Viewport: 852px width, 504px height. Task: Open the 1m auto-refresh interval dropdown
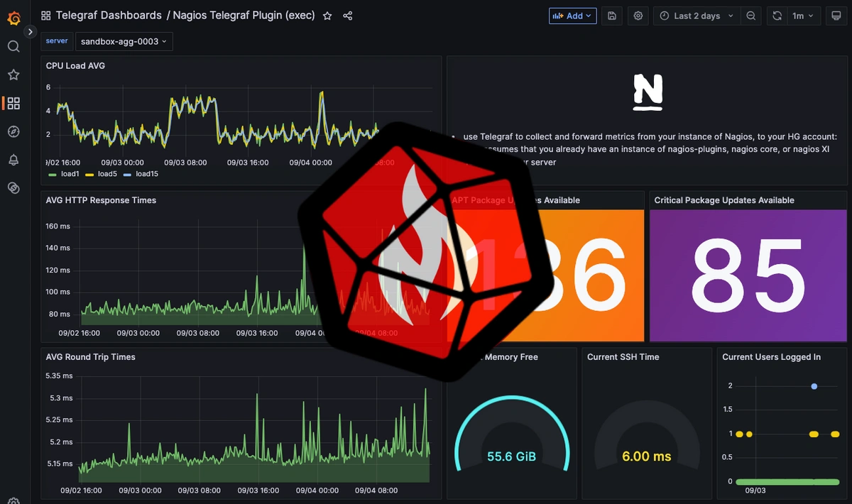click(804, 16)
